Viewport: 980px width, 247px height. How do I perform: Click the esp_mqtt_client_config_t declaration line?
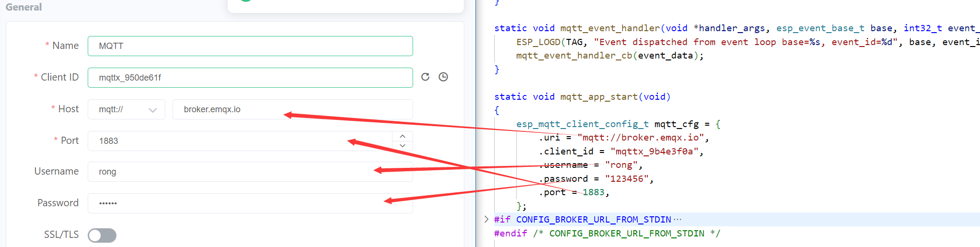pyautogui.click(x=618, y=124)
